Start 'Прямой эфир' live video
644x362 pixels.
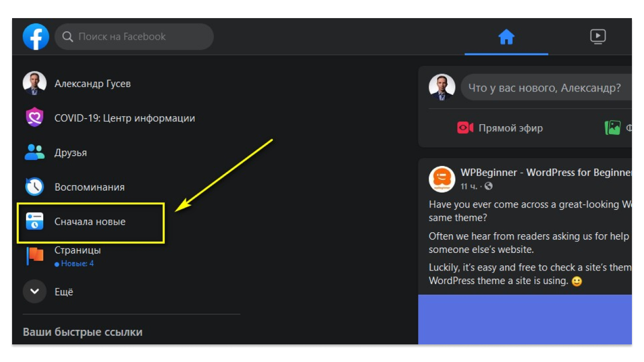coord(500,128)
